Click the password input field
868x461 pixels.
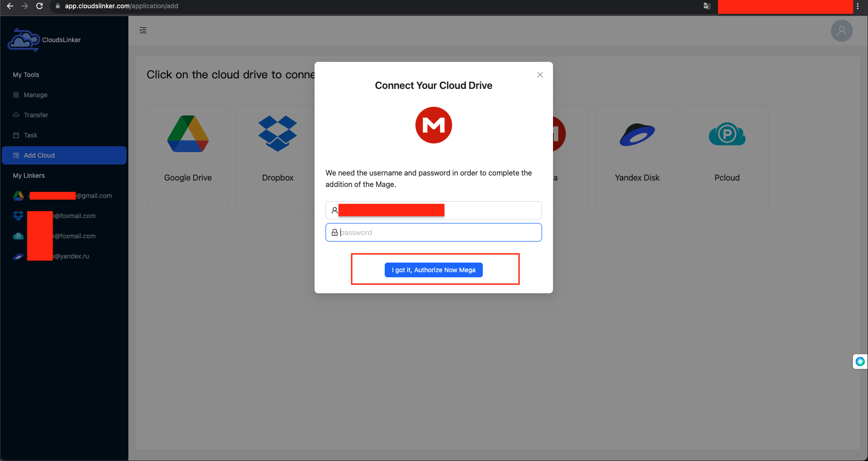point(434,232)
